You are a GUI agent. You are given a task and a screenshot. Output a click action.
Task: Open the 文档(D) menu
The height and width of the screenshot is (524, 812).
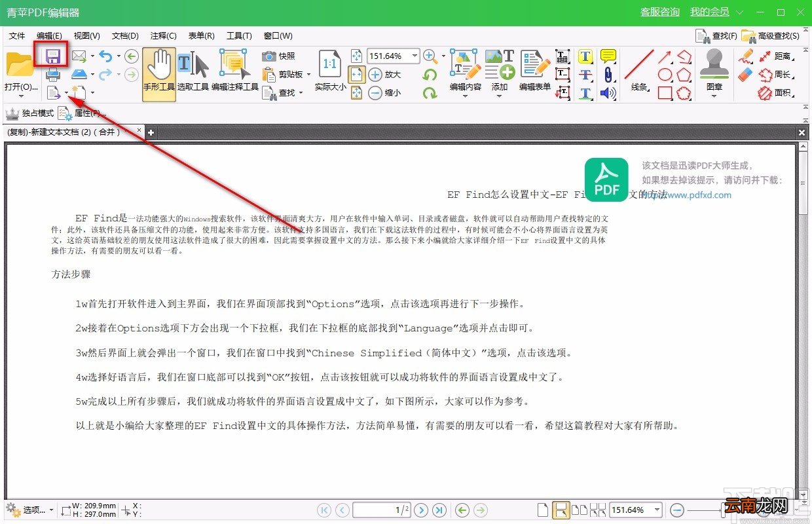pyautogui.click(x=125, y=35)
